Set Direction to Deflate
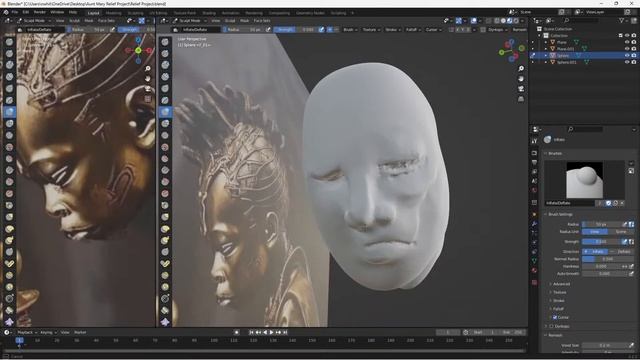This screenshot has width=640, height=360. click(621, 251)
